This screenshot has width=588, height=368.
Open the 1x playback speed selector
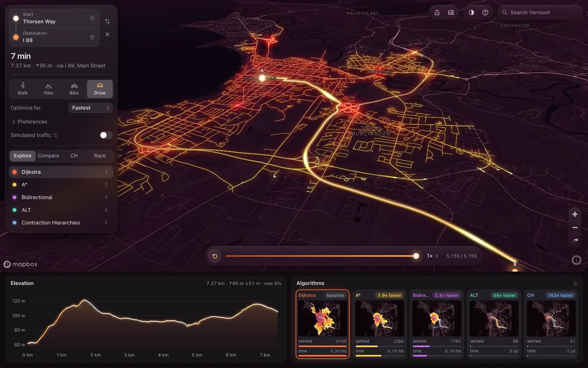[x=432, y=256]
